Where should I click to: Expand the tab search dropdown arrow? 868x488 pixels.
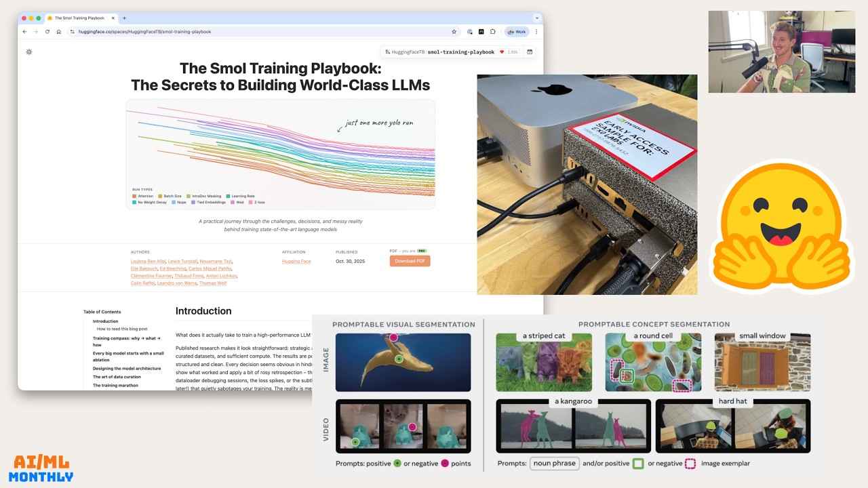click(537, 18)
